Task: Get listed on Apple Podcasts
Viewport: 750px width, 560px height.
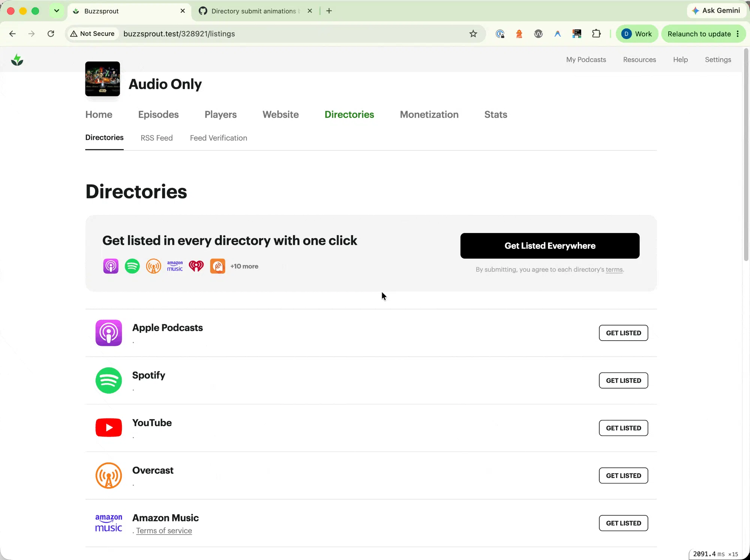Action: click(623, 333)
